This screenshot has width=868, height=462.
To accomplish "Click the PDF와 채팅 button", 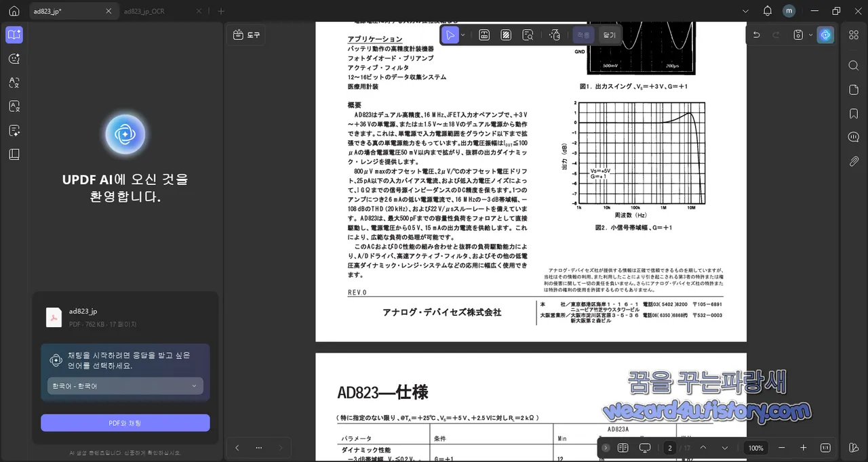I will point(125,423).
